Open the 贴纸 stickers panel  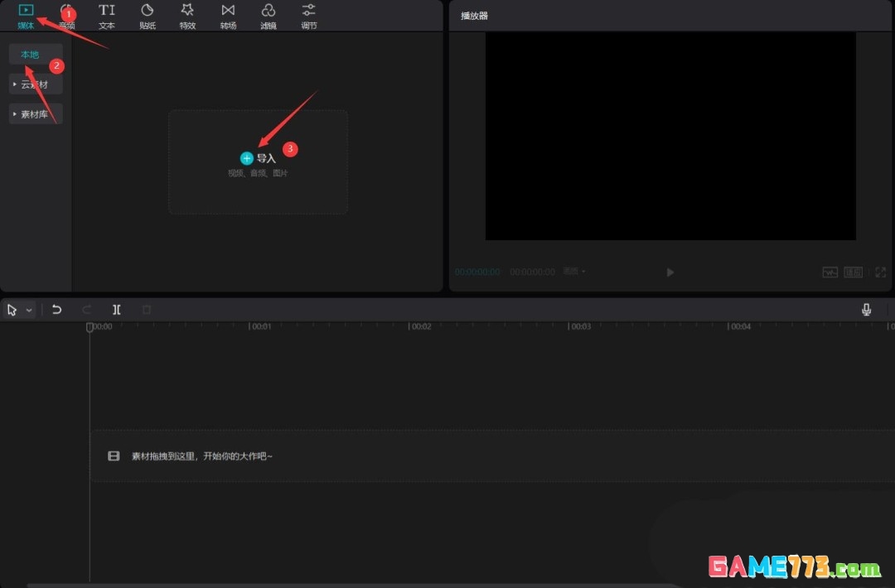click(148, 16)
